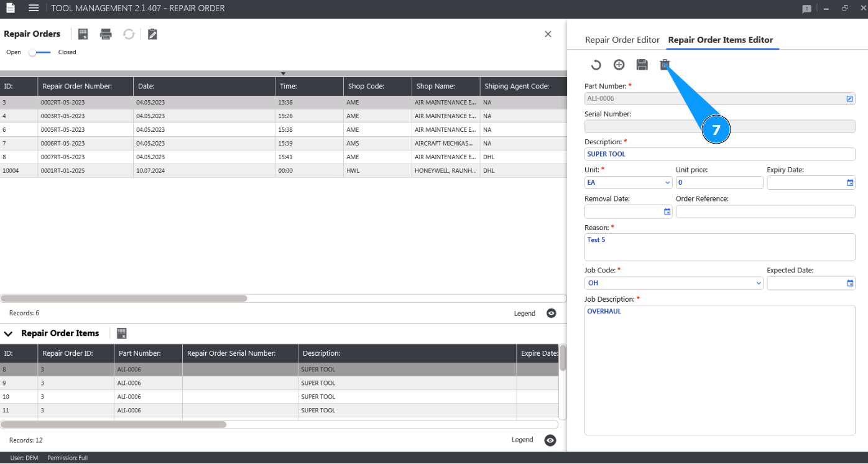Click the date cell 10.07.2024
This screenshot has width=868, height=464.
[205, 171]
